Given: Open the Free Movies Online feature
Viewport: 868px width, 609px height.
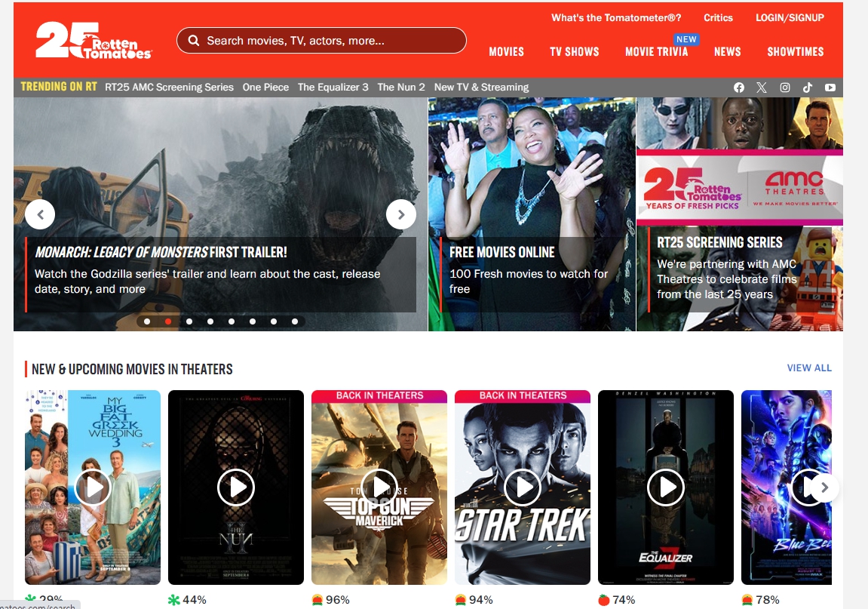Looking at the screenshot, I should 532,214.
